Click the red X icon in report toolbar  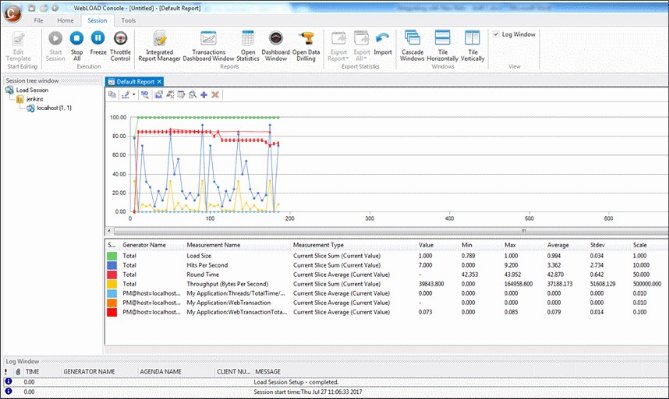215,95
